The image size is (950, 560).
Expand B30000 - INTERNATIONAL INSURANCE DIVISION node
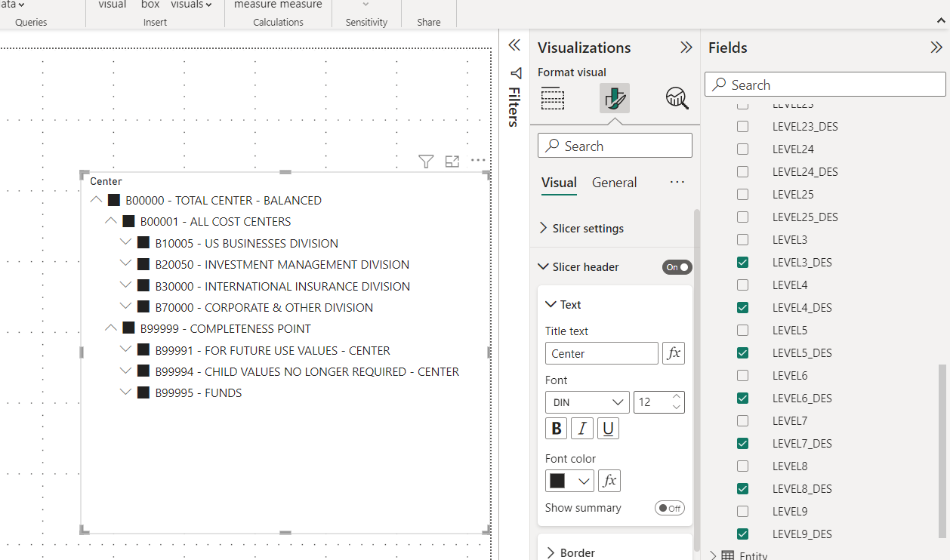tap(126, 286)
